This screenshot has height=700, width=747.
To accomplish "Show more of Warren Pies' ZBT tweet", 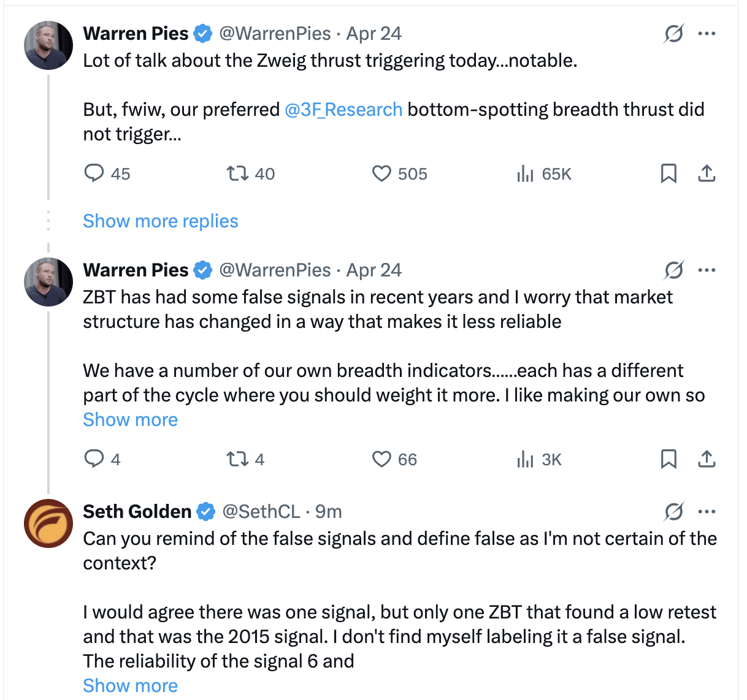I will (130, 420).
